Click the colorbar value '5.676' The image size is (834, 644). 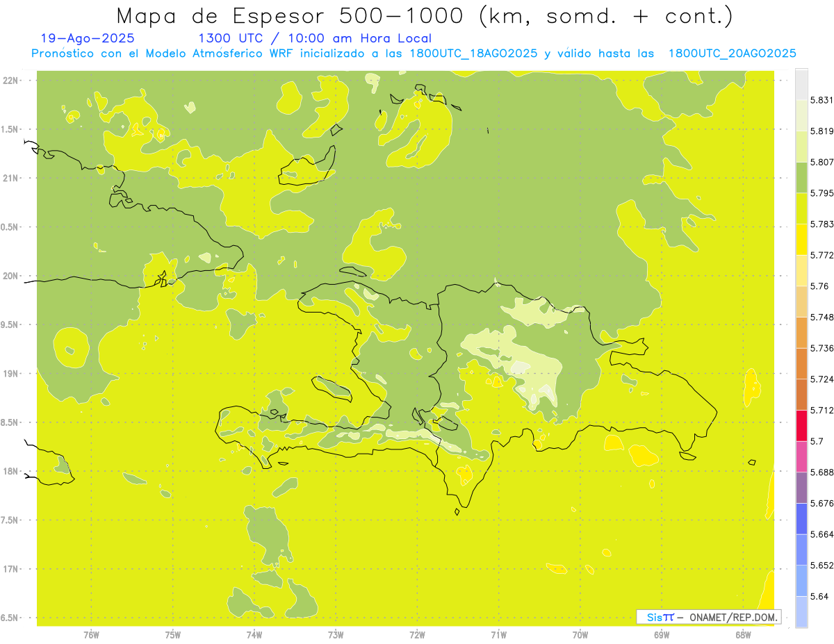click(821, 503)
